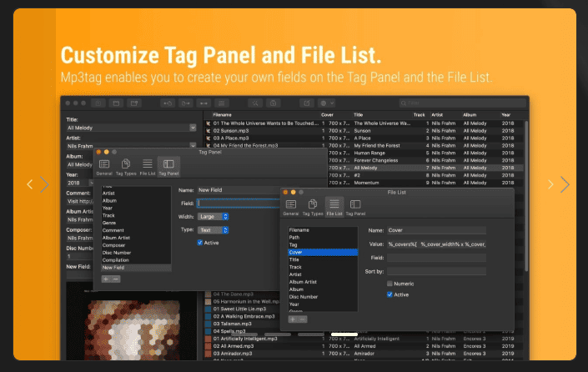Select Cover in File List column list
The width and height of the screenshot is (588, 372).
[x=323, y=252]
